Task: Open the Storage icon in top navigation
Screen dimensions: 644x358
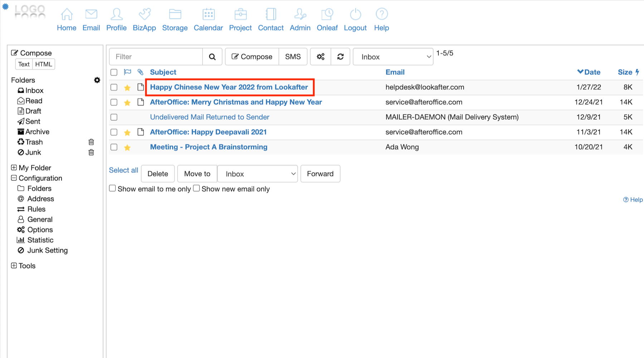Action: [x=175, y=15]
